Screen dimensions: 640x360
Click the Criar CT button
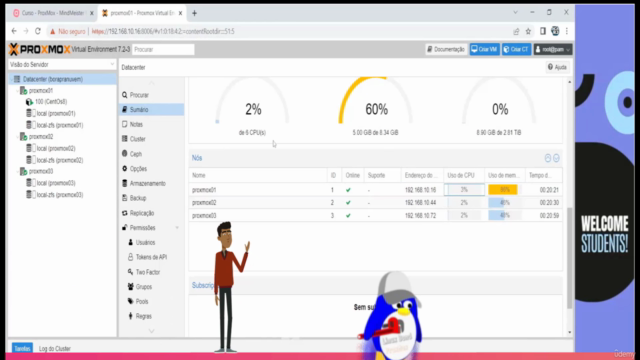[x=516, y=49]
